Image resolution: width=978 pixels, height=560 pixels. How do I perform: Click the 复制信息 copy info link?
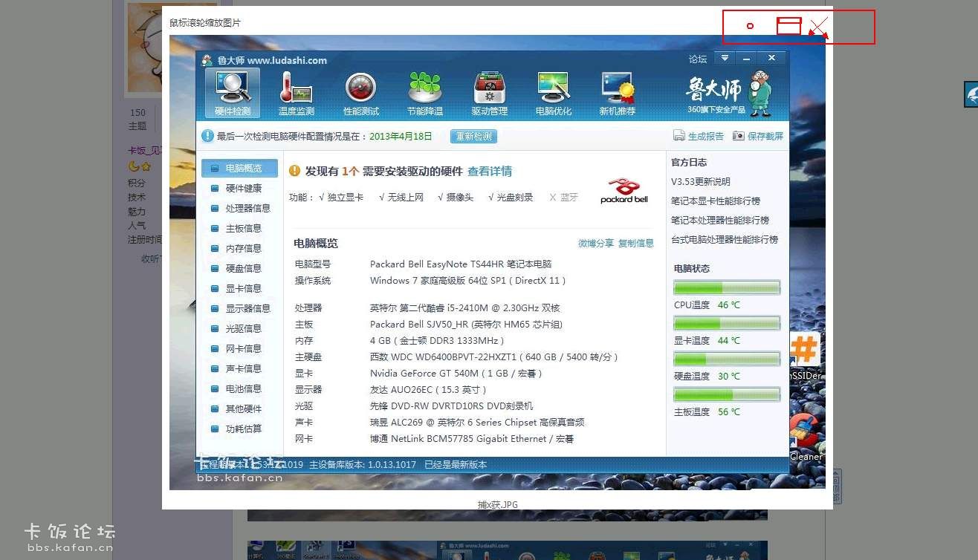(636, 244)
